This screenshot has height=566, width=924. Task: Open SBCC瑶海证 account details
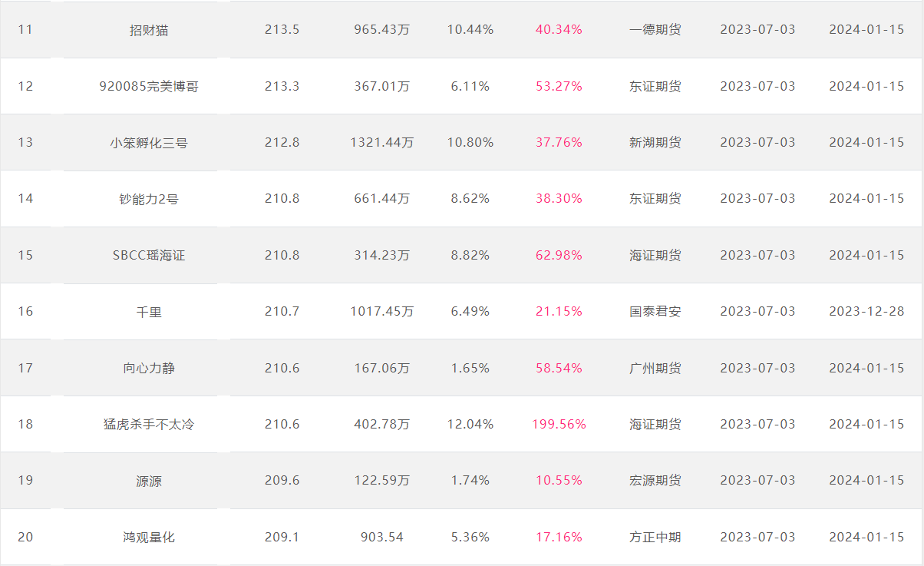(149, 255)
